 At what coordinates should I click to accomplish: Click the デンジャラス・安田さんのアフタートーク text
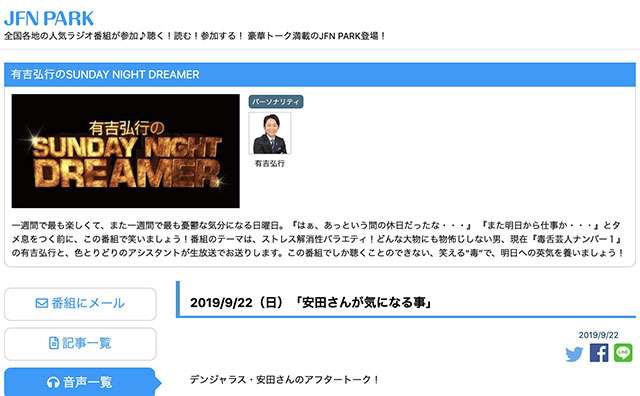[284, 380]
